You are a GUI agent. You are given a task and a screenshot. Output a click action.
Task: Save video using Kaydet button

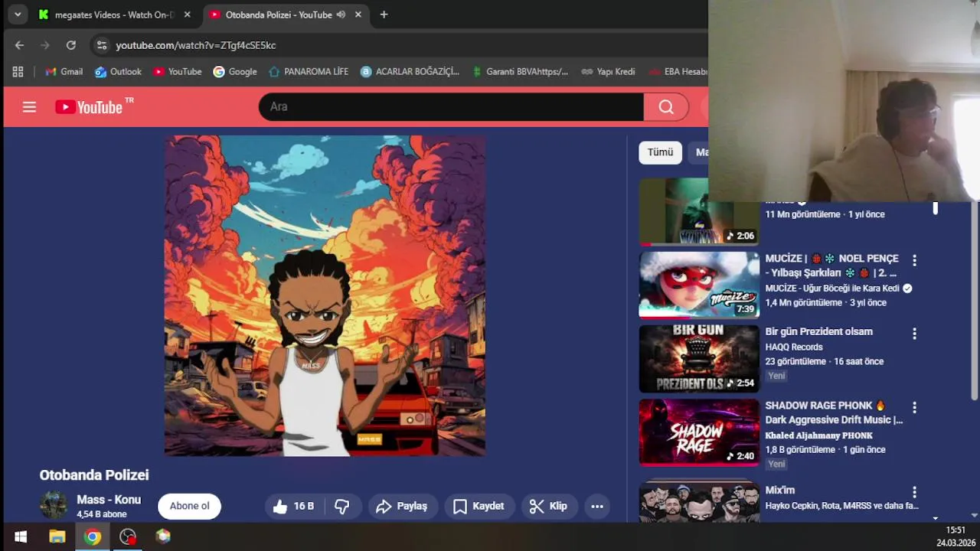pos(479,506)
